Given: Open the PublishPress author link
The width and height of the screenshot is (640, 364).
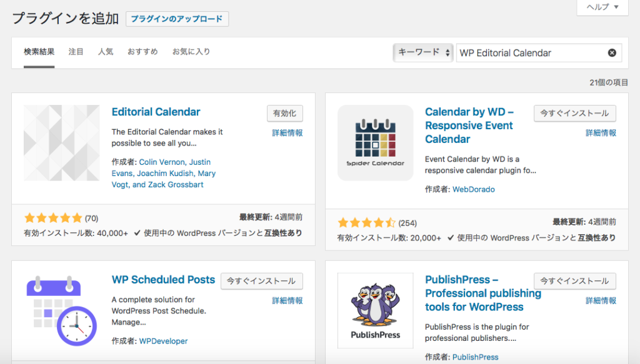Looking at the screenshot, I should tap(476, 357).
